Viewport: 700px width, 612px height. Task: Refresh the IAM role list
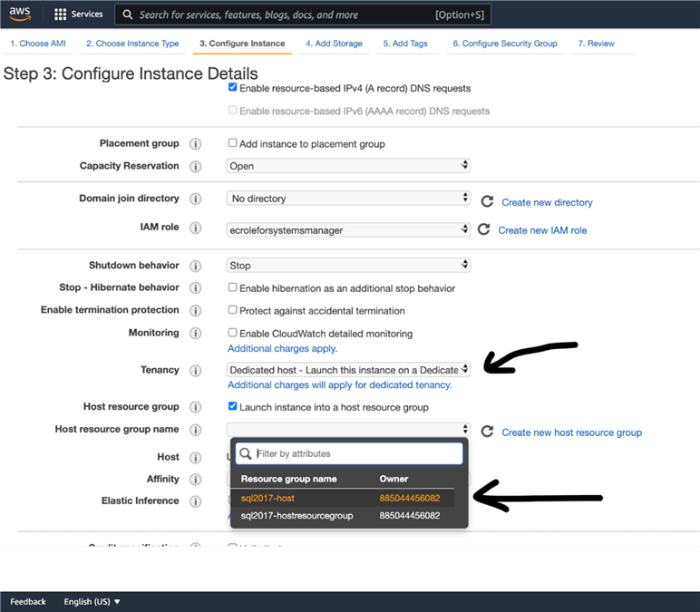[483, 229]
